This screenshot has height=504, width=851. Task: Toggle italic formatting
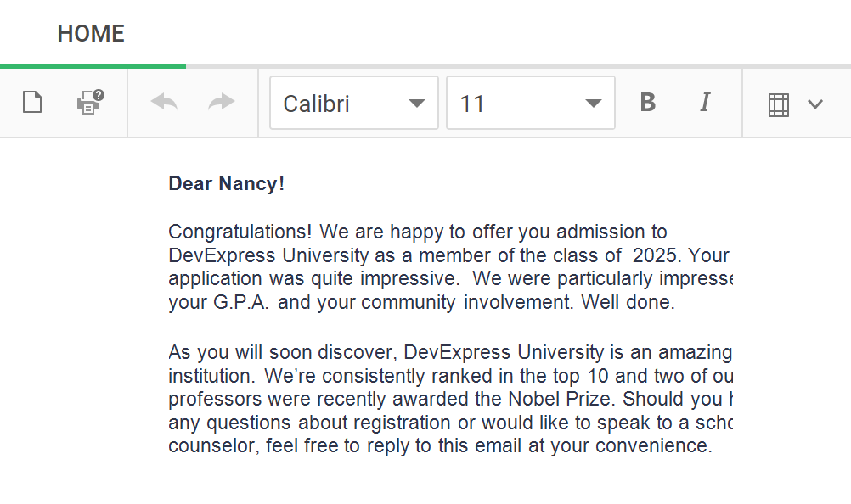704,103
